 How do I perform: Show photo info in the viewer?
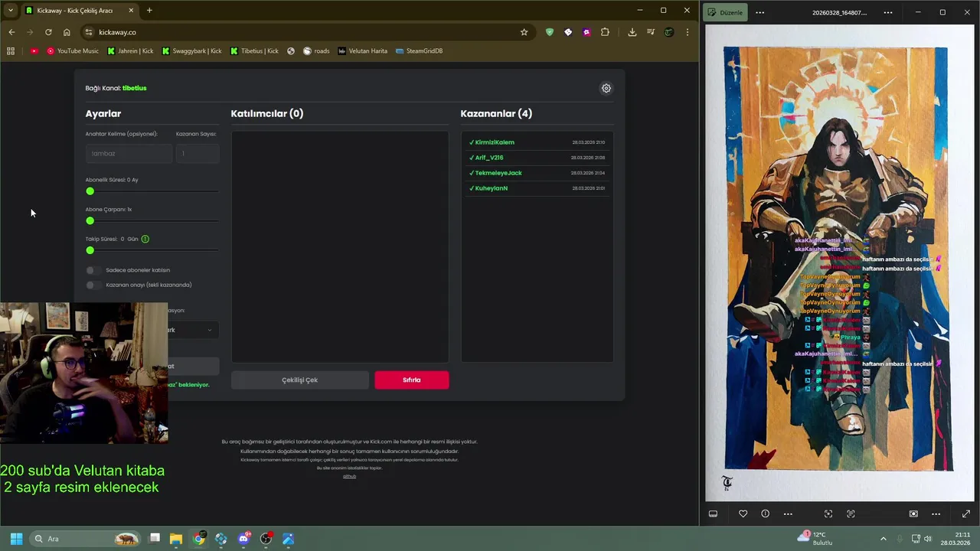coord(765,514)
